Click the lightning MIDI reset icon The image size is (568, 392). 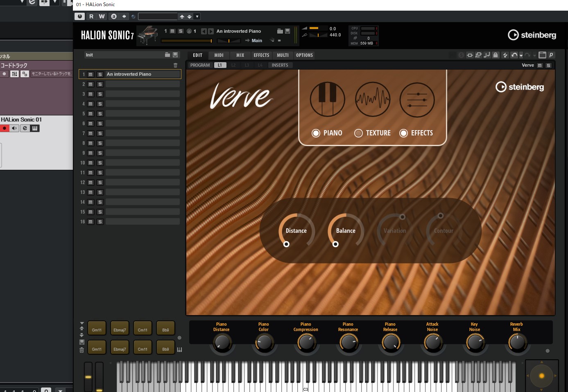pyautogui.click(x=505, y=55)
